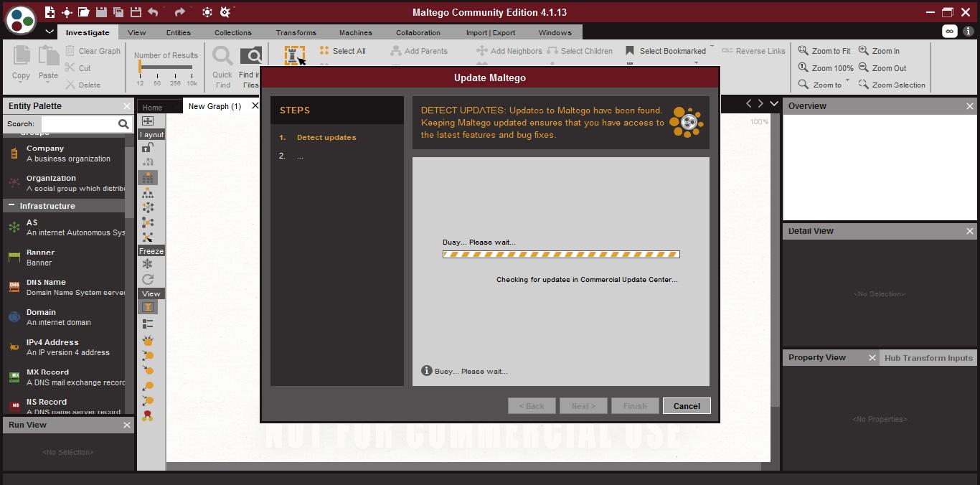Select the block layout icon
Viewport: 980px width, 485px height.
[148, 177]
